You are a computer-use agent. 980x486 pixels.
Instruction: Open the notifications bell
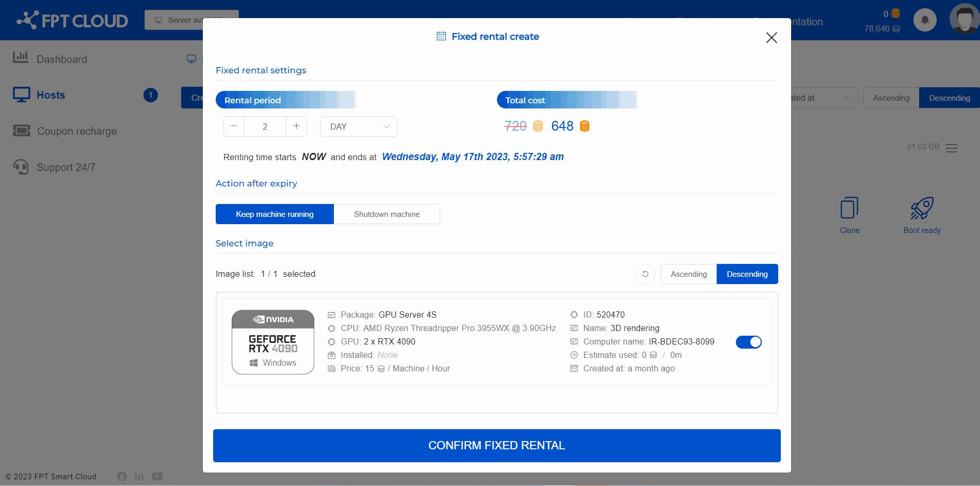(x=925, y=20)
